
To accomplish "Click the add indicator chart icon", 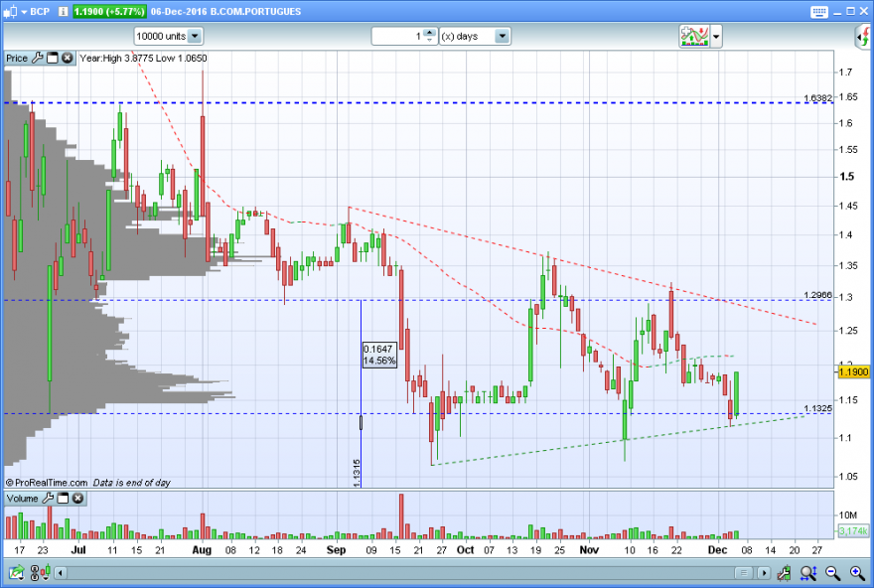I will pyautogui.click(x=694, y=36).
